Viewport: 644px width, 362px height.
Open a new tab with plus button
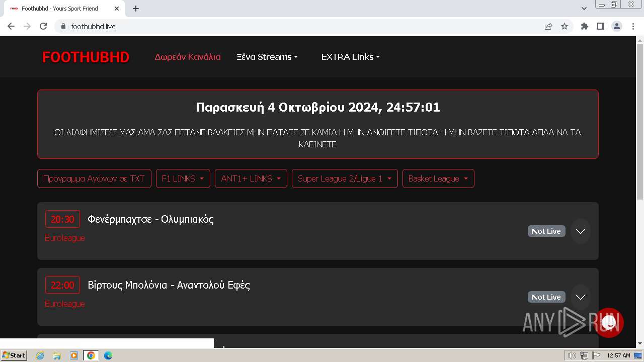[x=136, y=9]
